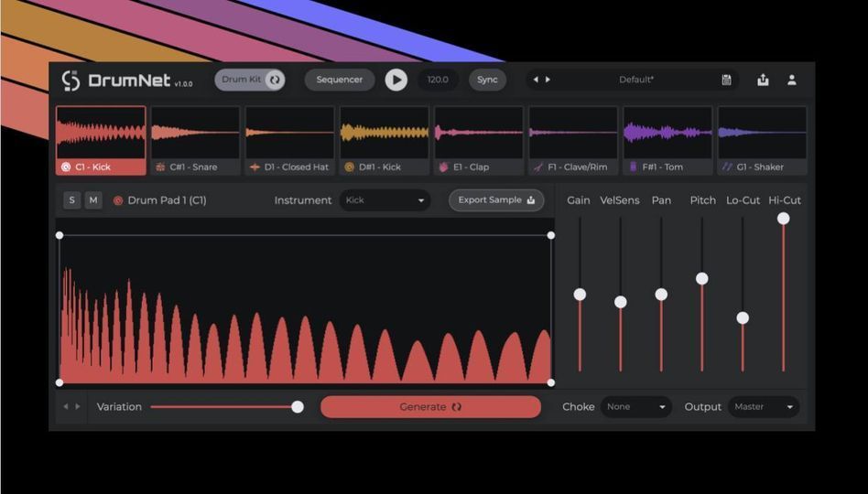
Task: Open the Instrument dropdown showing Kick
Action: (x=385, y=200)
